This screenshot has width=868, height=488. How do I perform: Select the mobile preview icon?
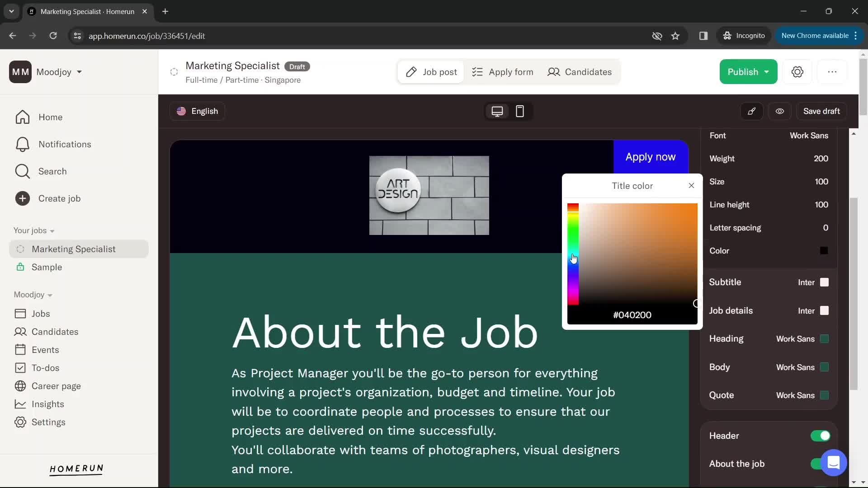[x=519, y=111]
